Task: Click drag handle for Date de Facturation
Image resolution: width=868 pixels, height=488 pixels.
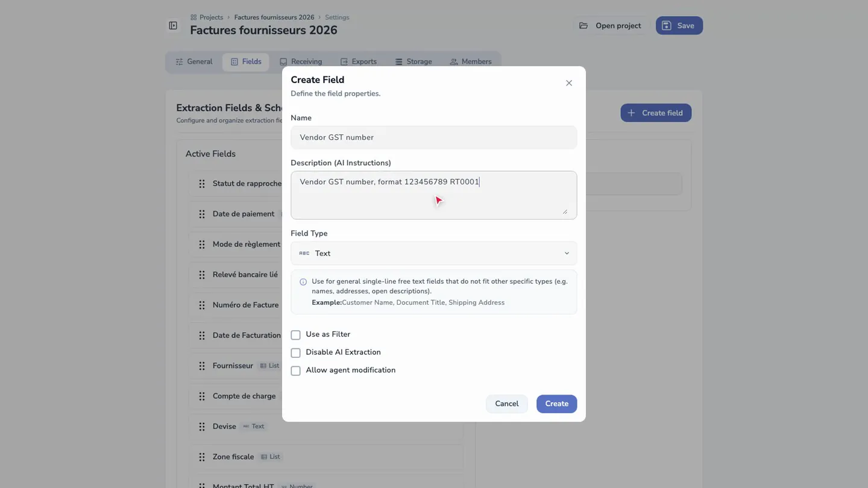Action: click(202, 336)
